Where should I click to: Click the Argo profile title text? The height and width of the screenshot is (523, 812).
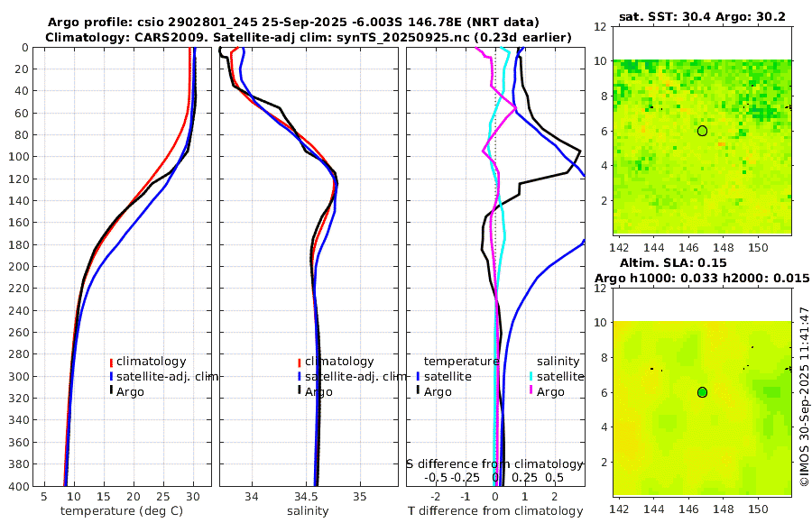[x=293, y=23]
